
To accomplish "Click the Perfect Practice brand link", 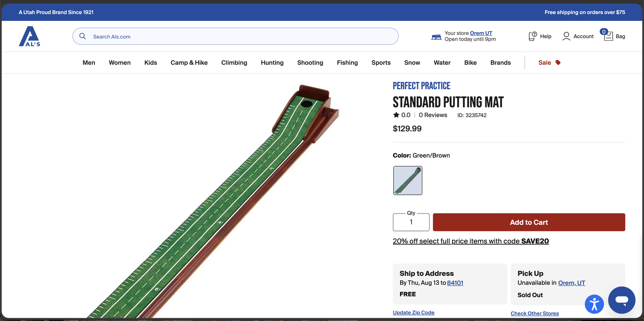I will (x=421, y=86).
